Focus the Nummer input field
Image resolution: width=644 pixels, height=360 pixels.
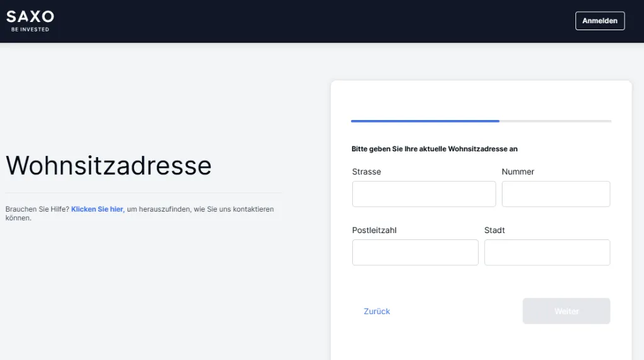(x=556, y=194)
